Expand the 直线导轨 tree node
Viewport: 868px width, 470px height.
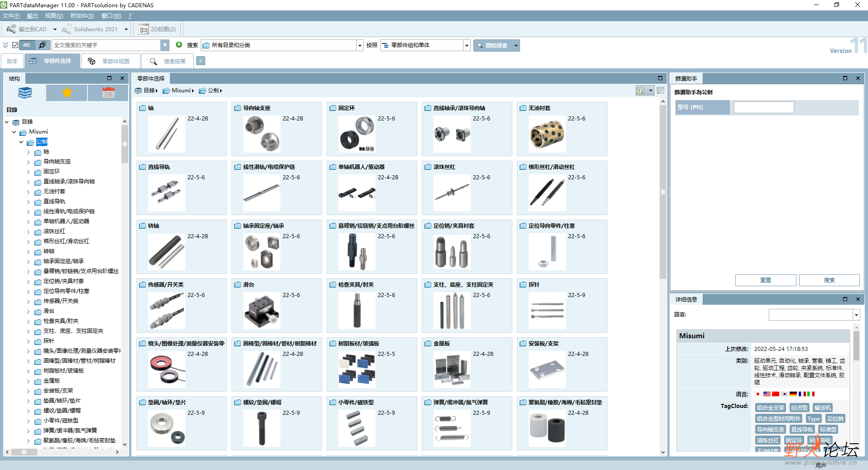[29, 202]
